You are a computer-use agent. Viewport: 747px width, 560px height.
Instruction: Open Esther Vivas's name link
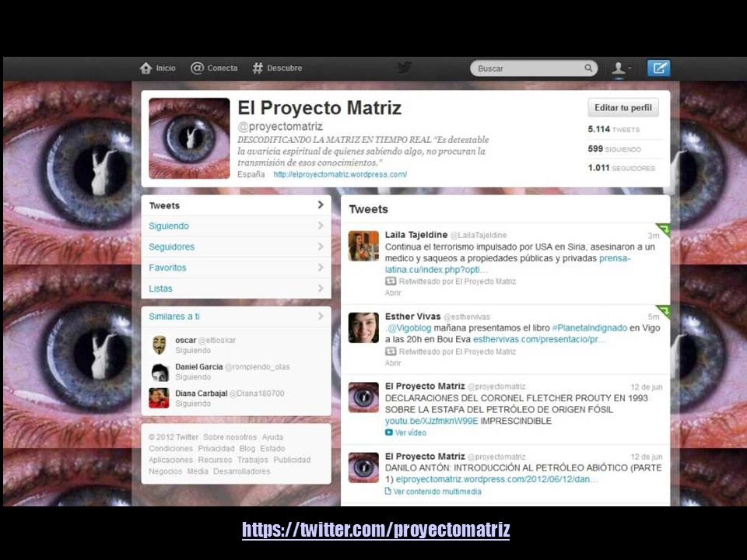click(x=412, y=317)
